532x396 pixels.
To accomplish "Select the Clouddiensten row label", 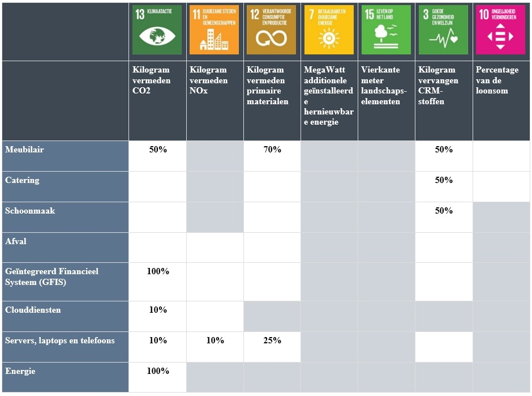I will [33, 310].
